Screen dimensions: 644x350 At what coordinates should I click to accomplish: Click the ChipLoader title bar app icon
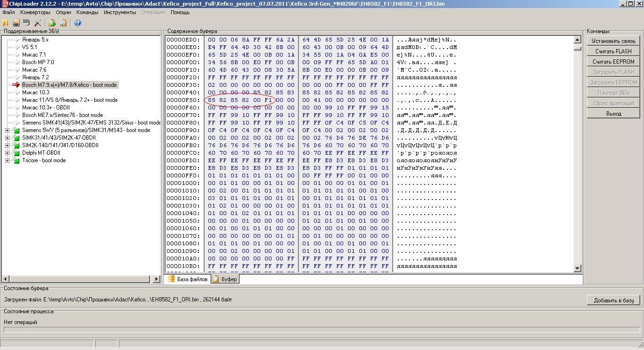pyautogui.click(x=4, y=4)
